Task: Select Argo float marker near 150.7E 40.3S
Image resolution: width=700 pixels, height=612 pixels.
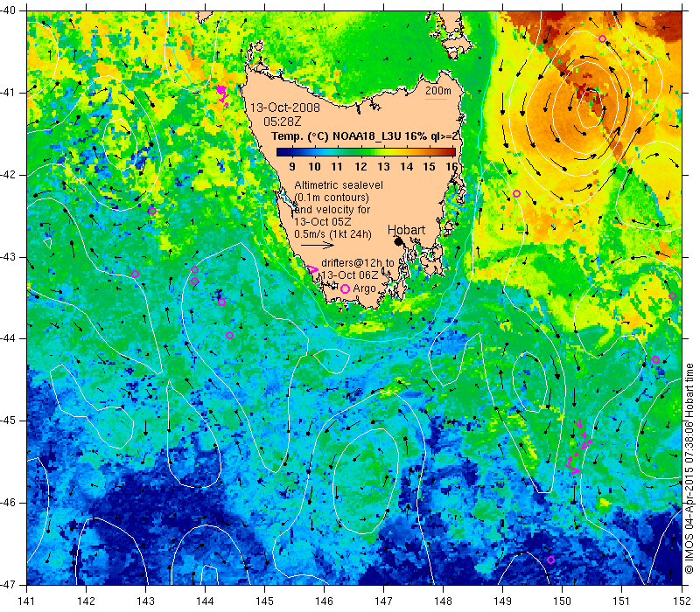Action: [602, 38]
